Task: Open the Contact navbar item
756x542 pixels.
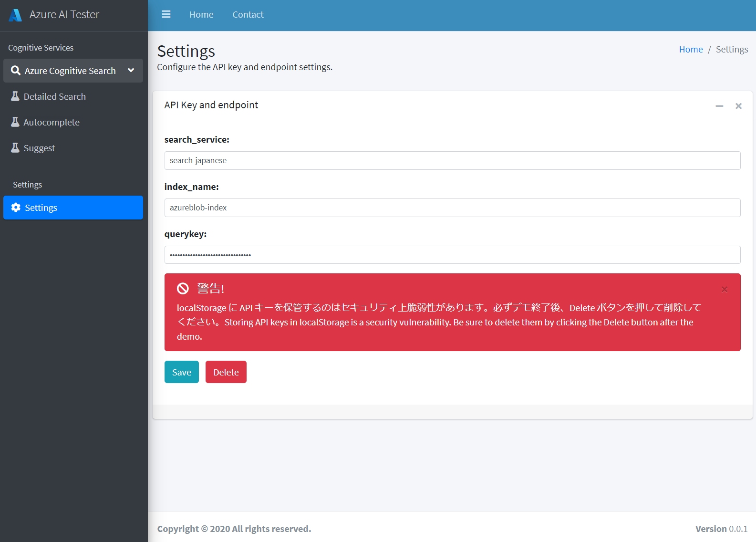Action: click(248, 15)
